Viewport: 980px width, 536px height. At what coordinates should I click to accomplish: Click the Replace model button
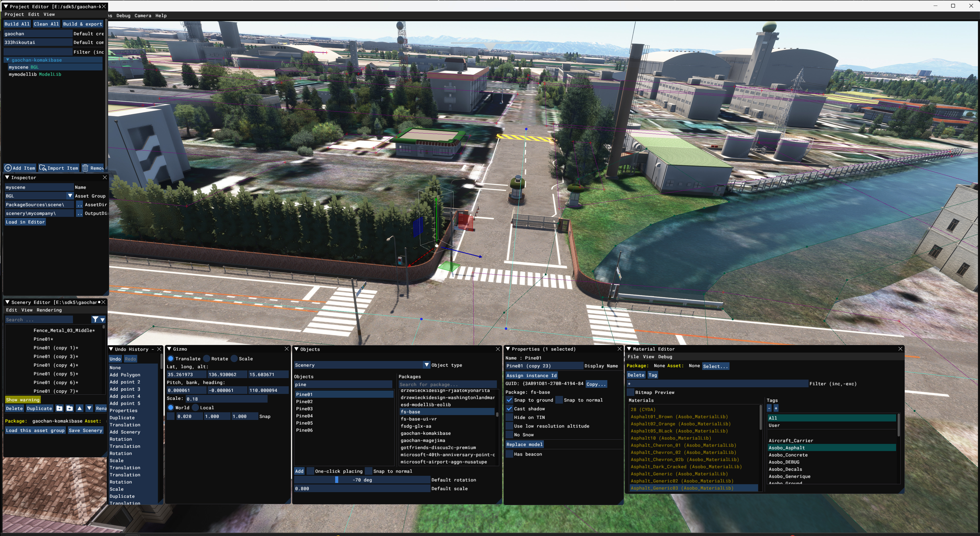coord(524,444)
